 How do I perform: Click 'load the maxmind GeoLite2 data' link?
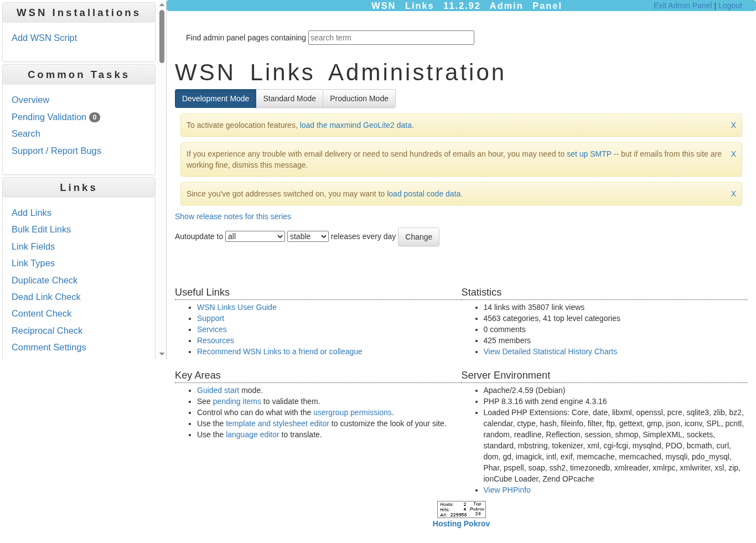[356, 125]
